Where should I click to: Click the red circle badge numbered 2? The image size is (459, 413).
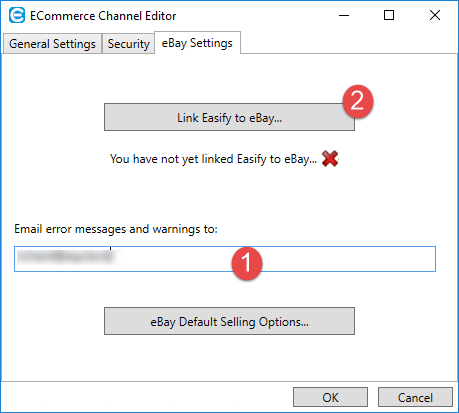(x=358, y=101)
